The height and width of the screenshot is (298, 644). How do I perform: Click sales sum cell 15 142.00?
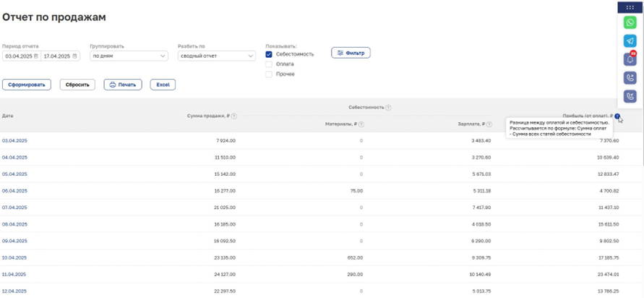pyautogui.click(x=225, y=174)
